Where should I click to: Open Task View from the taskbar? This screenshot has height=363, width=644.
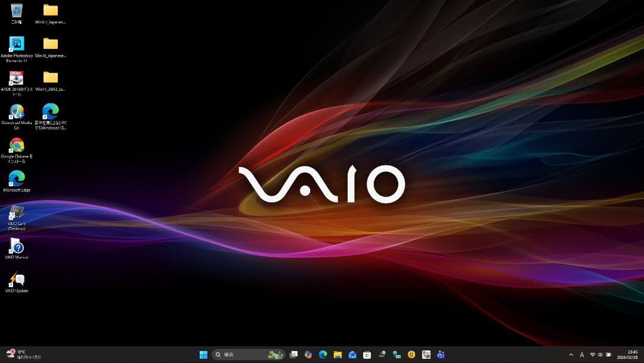[x=293, y=355]
